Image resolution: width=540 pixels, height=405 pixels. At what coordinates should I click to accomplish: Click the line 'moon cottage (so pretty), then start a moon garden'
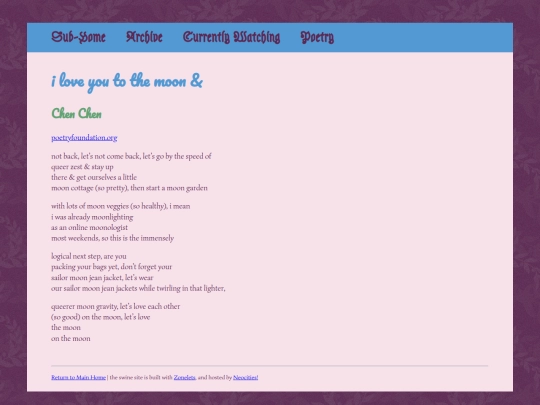(x=129, y=188)
